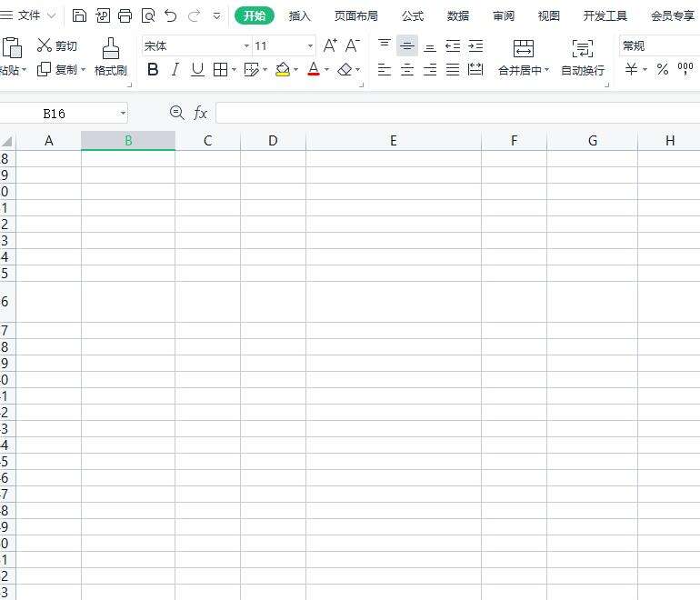Increase indent icon
Screen dimensions: 700x600
(x=475, y=46)
